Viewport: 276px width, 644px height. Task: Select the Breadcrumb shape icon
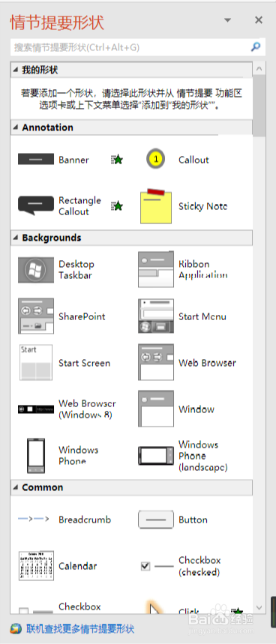34,519
